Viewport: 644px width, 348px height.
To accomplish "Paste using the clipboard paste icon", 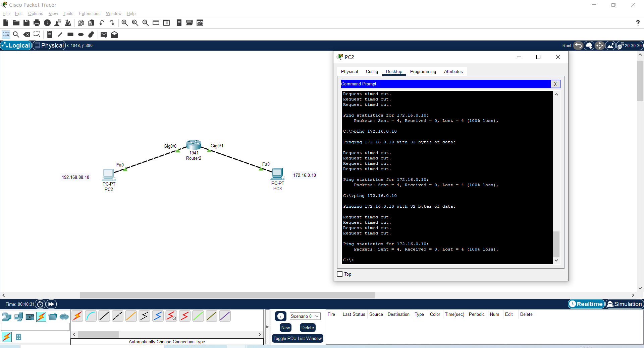I will click(x=91, y=23).
